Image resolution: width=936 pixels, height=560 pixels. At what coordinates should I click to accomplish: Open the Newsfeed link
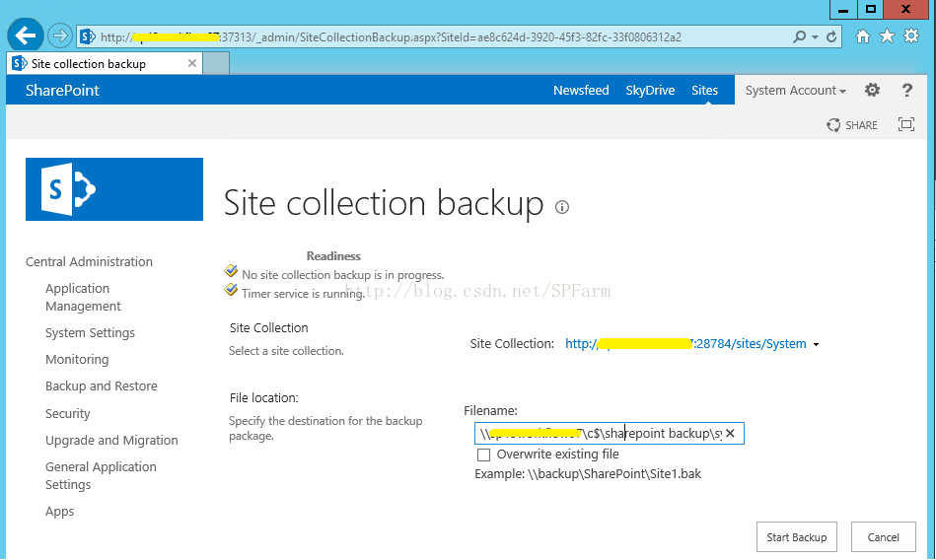581,90
